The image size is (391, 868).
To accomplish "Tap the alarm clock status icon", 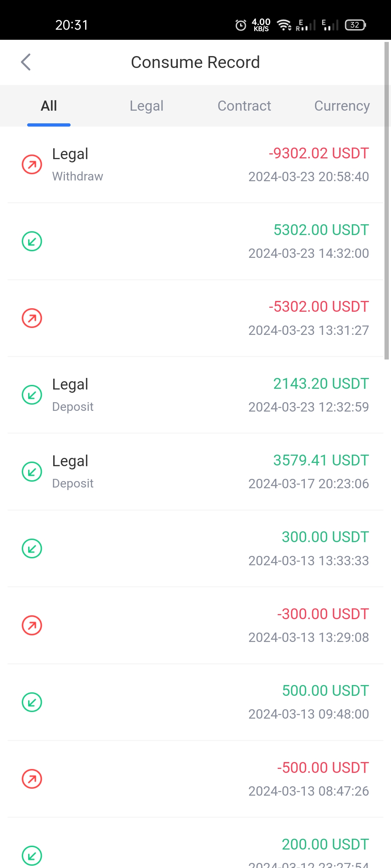I will tap(241, 25).
